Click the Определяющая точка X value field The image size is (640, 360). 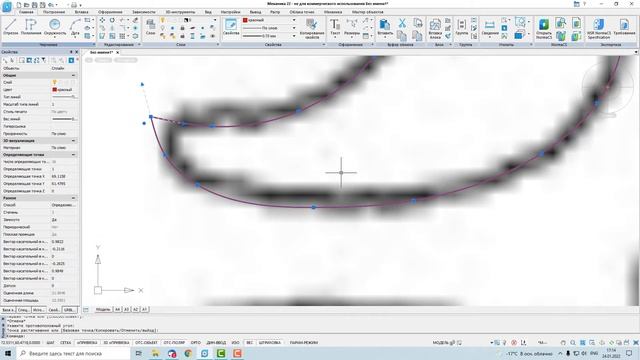[x=64, y=176]
